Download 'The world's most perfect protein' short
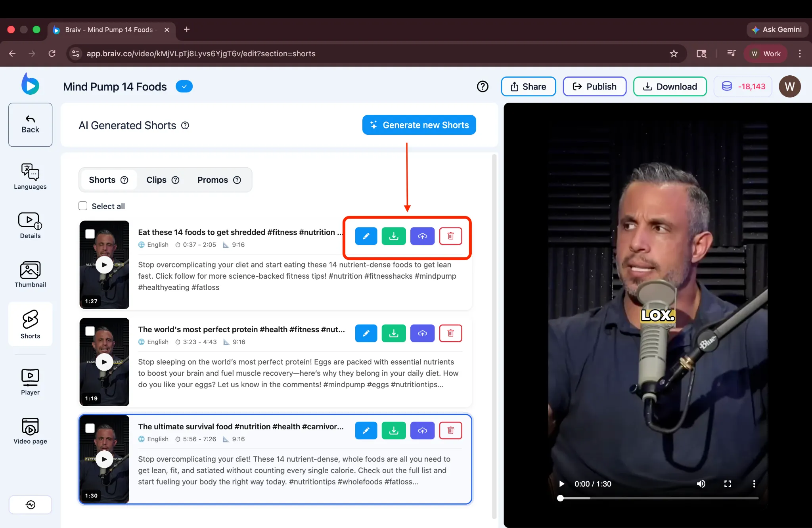The height and width of the screenshot is (528, 812). pos(394,333)
